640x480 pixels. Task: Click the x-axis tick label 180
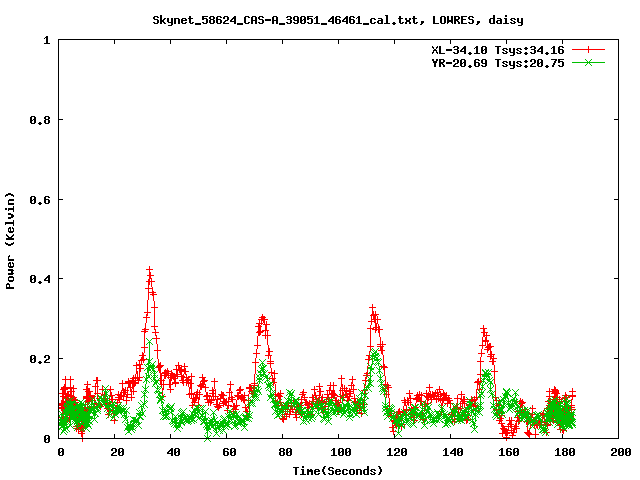pyautogui.click(x=565, y=452)
